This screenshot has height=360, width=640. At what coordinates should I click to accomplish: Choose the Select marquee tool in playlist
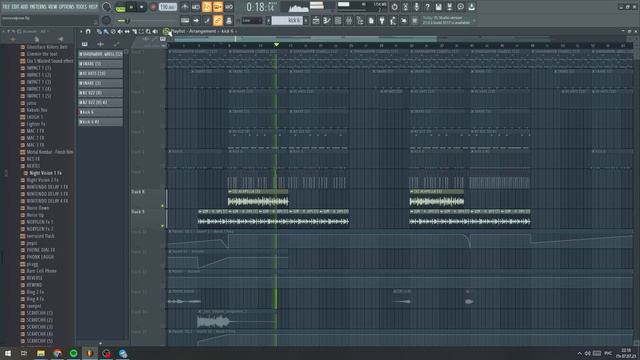141,31
